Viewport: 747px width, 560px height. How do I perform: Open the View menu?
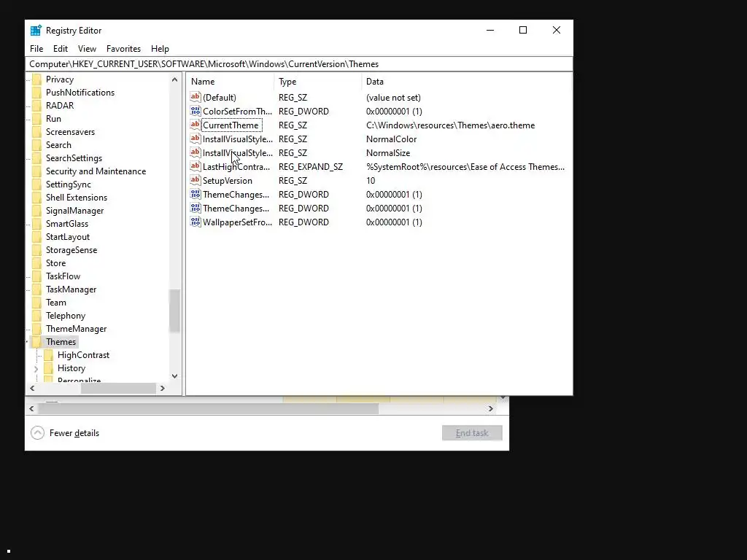[x=88, y=49]
